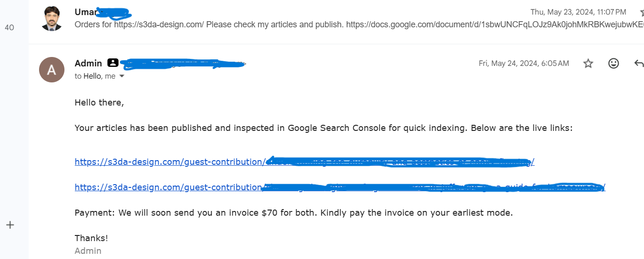The image size is (644, 259).
Task: Star the Admin email message
Action: tap(588, 63)
